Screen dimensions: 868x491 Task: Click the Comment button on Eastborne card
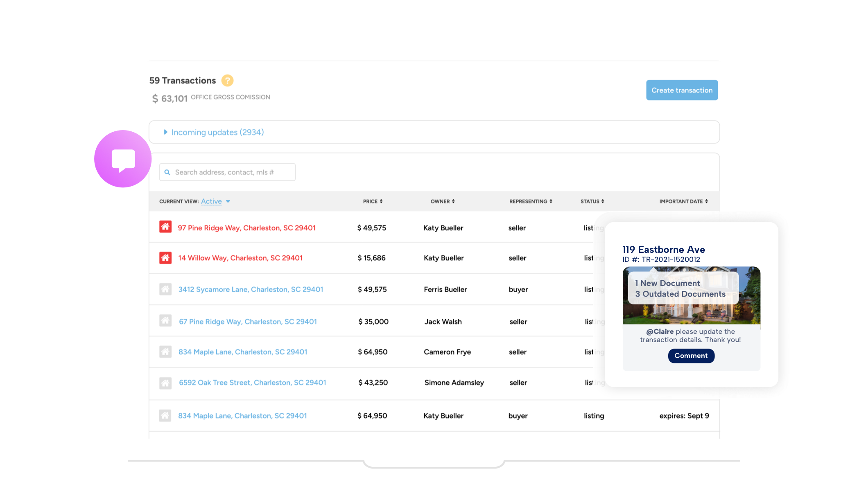pyautogui.click(x=691, y=356)
